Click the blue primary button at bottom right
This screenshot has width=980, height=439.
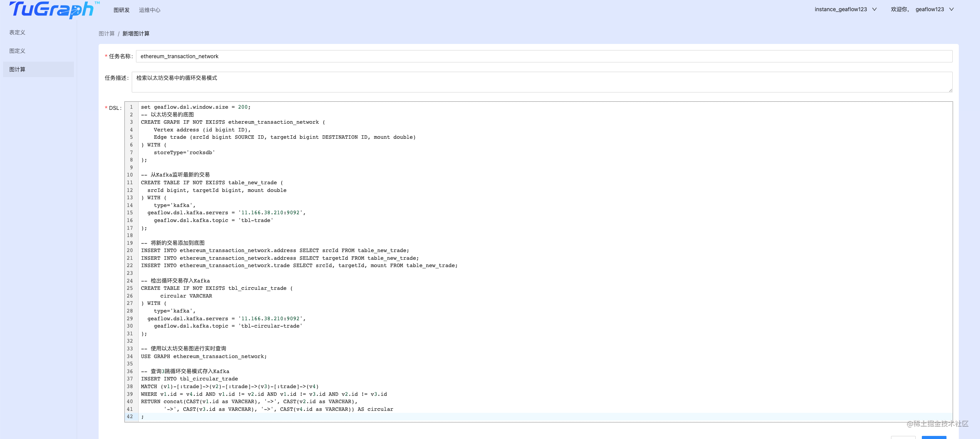(934, 437)
